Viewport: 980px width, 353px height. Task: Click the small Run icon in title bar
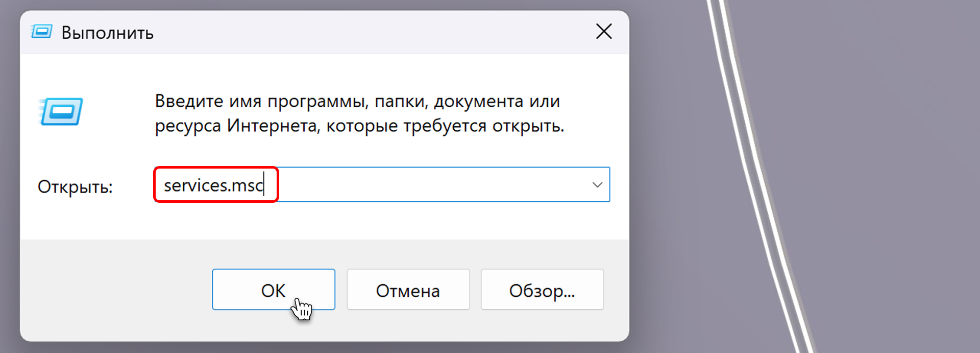[x=41, y=32]
